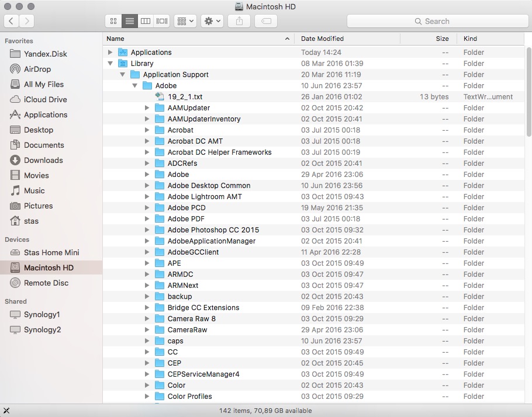Open the item arrangement dropdown
532x417 pixels.
point(185,21)
